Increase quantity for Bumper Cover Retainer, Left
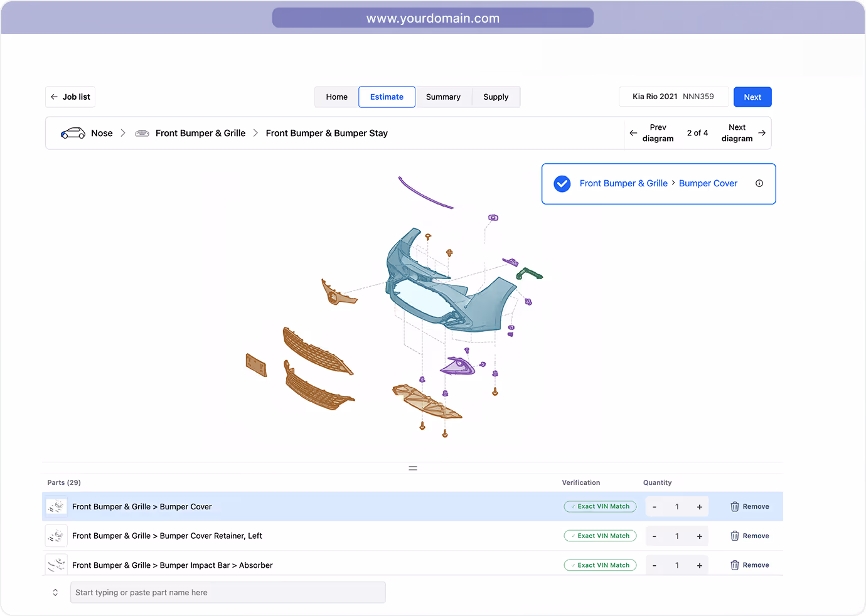 699,536
